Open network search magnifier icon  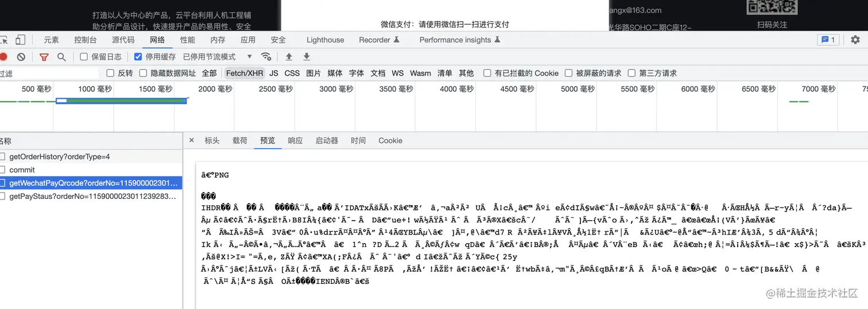coord(61,57)
